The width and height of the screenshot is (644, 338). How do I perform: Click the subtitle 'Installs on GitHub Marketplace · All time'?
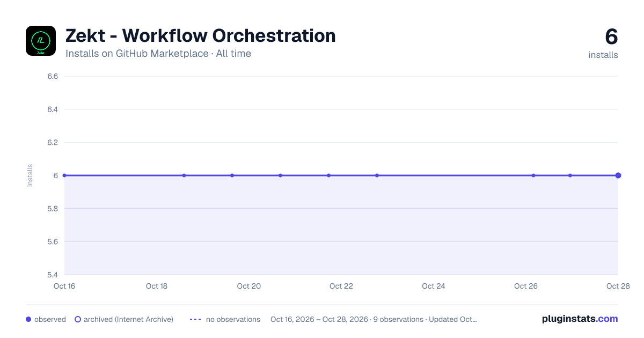(158, 54)
